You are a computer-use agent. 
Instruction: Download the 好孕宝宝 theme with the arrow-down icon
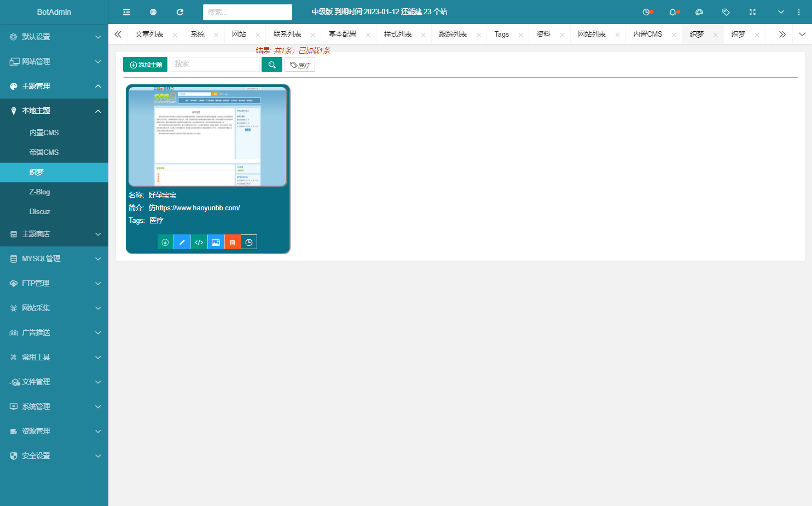pos(165,242)
